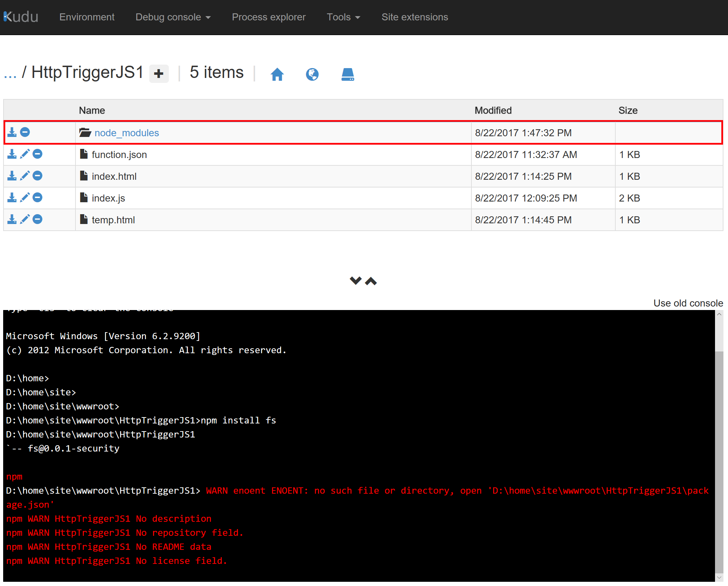Screen dimensions: 728x586
Task: Delete the node_modules folder
Action: coord(25,132)
